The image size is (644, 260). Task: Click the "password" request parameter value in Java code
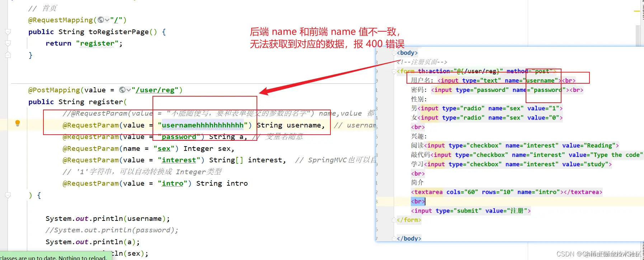(x=179, y=137)
